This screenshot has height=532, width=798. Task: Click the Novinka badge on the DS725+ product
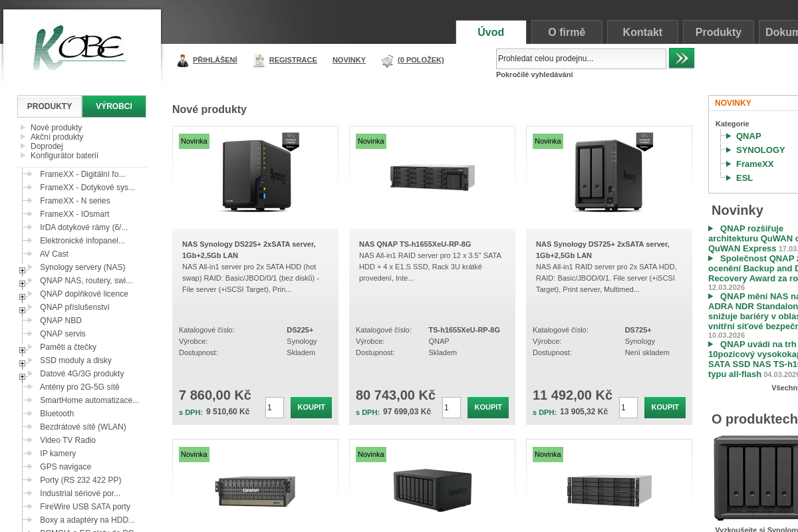[548, 141]
